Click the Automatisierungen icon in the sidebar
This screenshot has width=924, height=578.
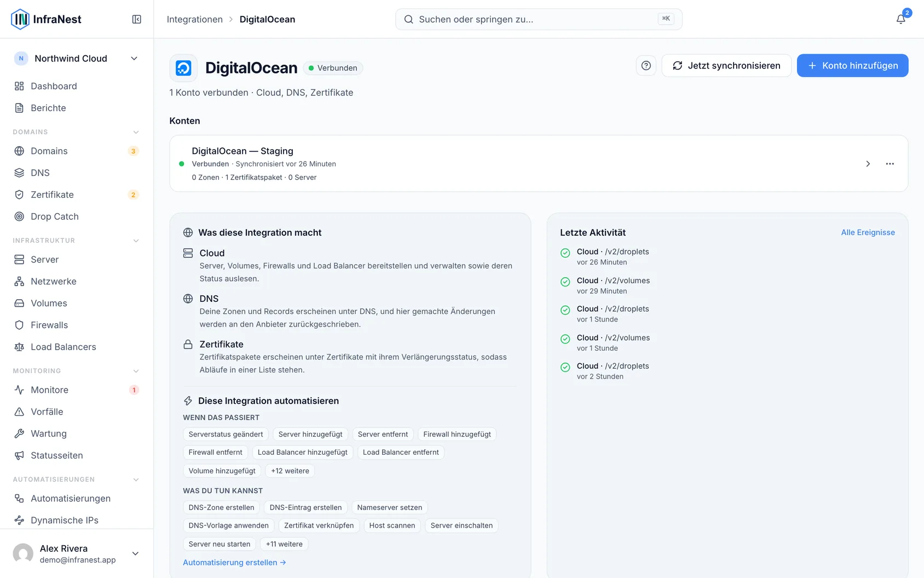click(x=19, y=498)
